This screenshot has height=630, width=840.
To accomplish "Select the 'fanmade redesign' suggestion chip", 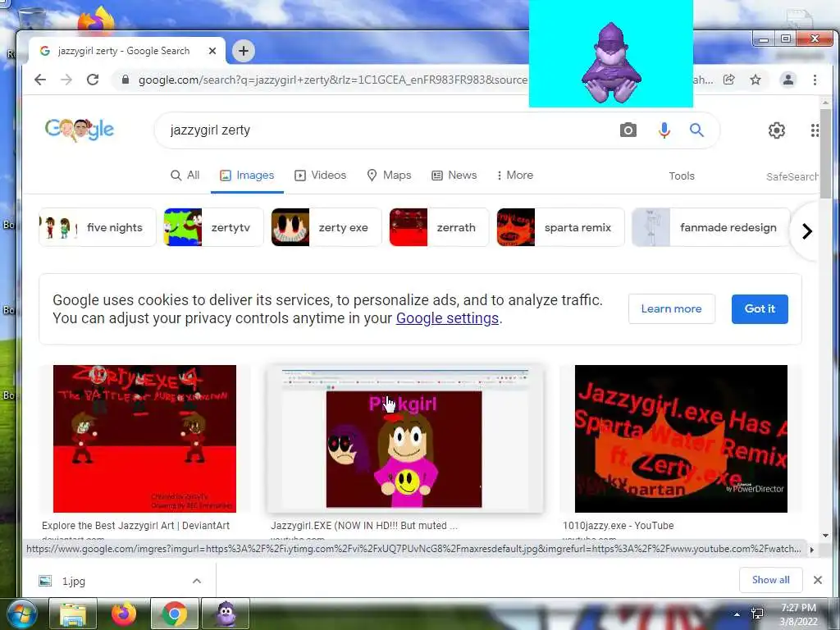I will point(711,227).
